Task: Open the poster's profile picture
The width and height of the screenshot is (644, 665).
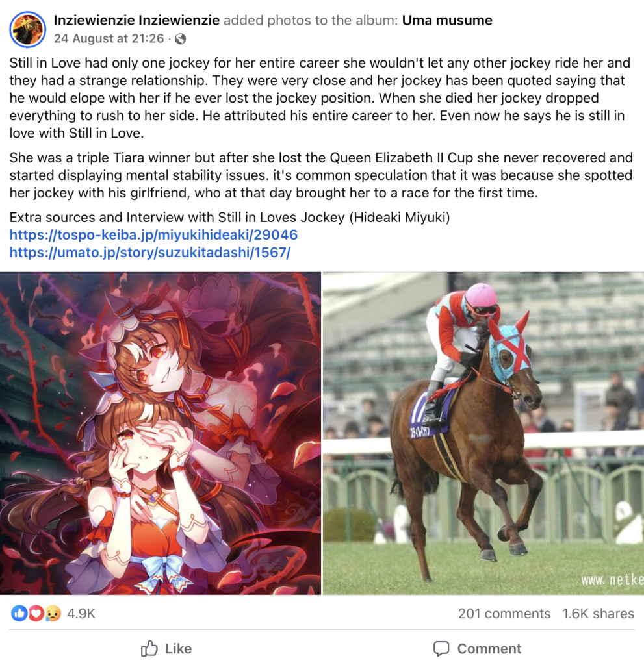Action: 27,29
